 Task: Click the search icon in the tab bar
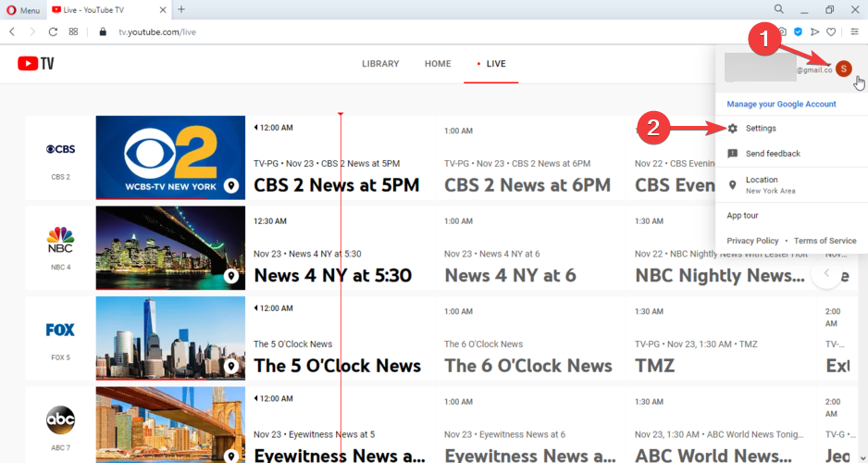click(779, 9)
